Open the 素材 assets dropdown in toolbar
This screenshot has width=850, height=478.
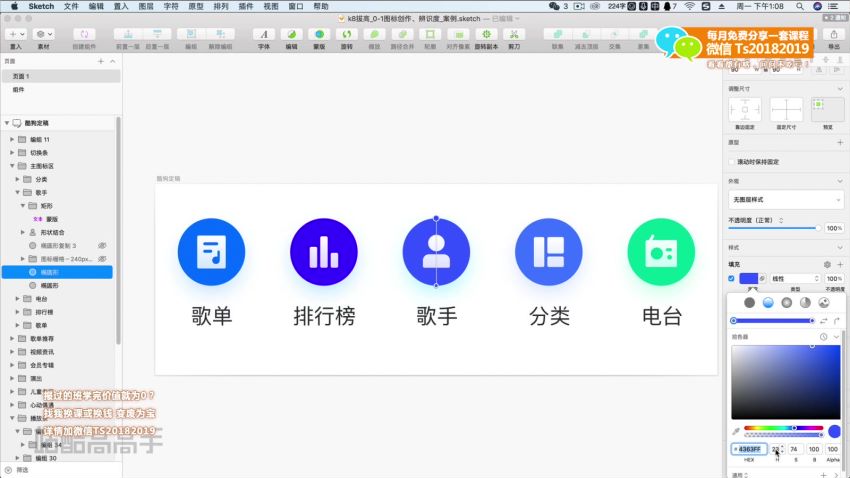[x=43, y=34]
